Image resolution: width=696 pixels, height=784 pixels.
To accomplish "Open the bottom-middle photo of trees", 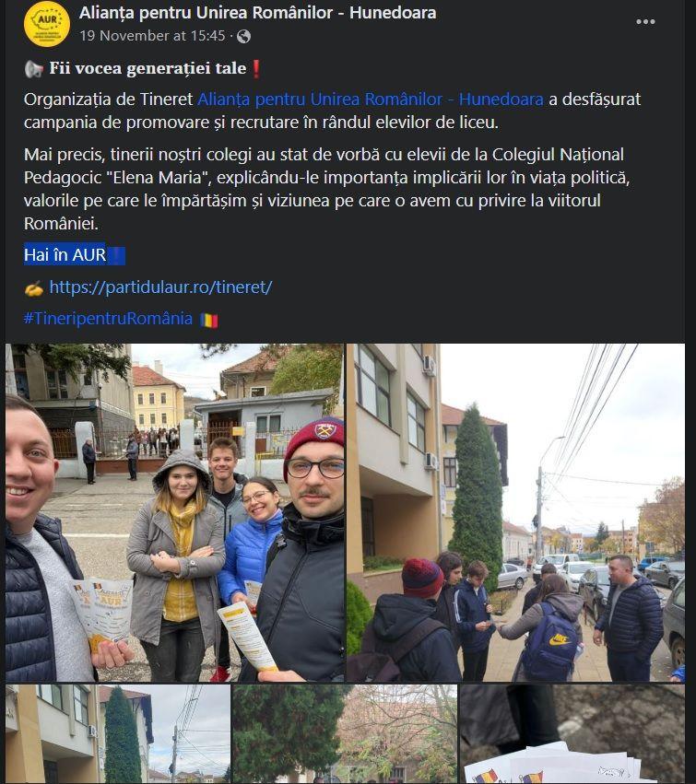I will (345, 734).
